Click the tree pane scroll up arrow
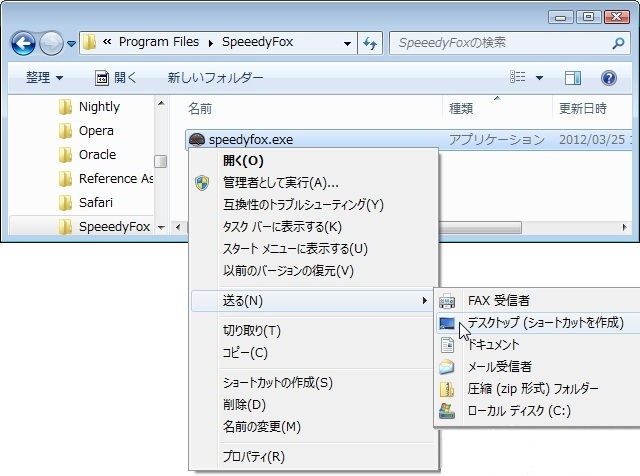The width and height of the screenshot is (640, 476). click(x=161, y=103)
